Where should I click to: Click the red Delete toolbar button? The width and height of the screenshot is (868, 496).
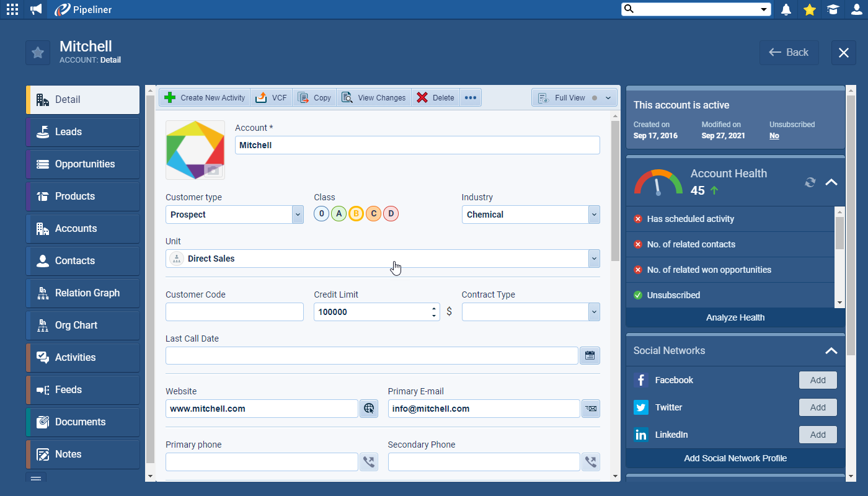click(x=435, y=98)
